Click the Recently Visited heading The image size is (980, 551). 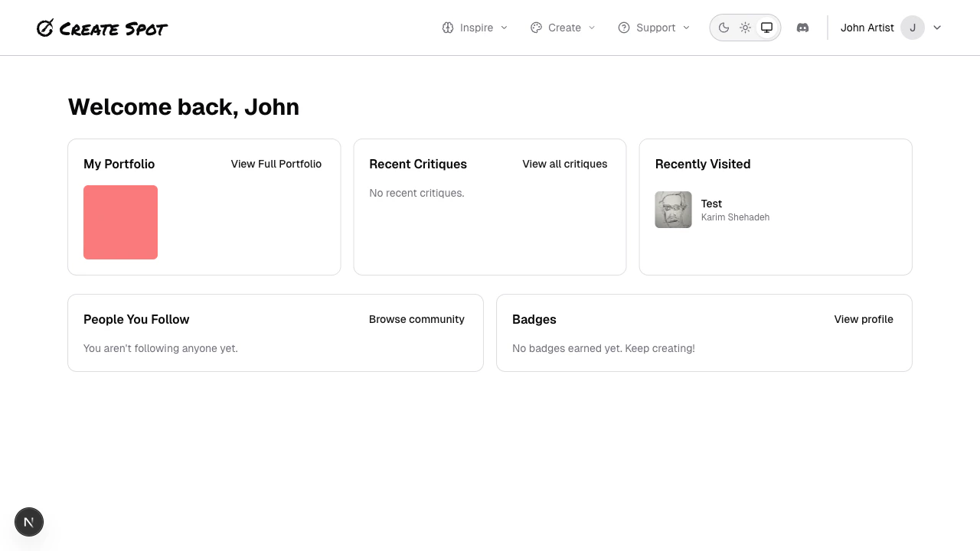703,164
